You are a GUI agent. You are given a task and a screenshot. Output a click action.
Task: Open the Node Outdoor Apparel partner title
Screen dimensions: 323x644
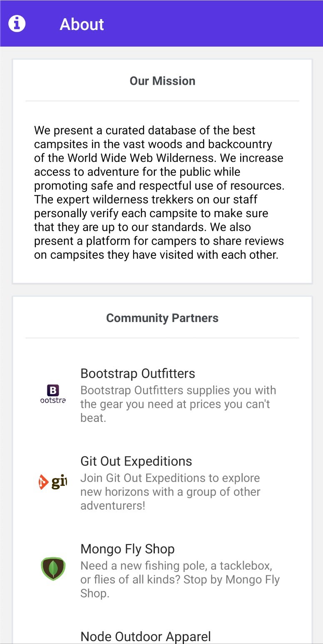click(x=146, y=636)
